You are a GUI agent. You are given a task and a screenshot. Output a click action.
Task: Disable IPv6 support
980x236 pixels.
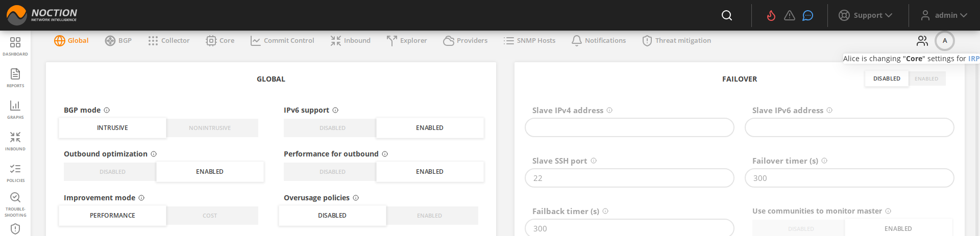(332, 128)
